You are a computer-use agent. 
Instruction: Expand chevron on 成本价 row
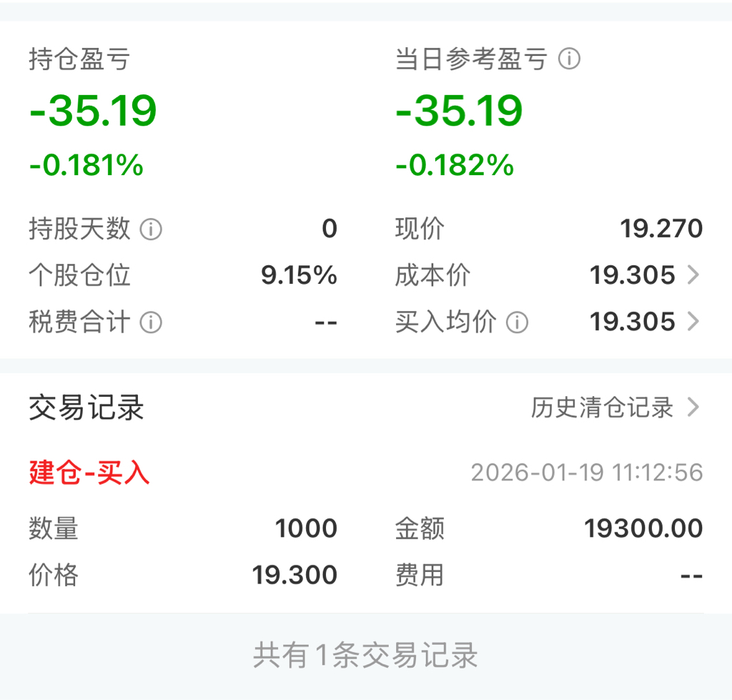pos(693,275)
